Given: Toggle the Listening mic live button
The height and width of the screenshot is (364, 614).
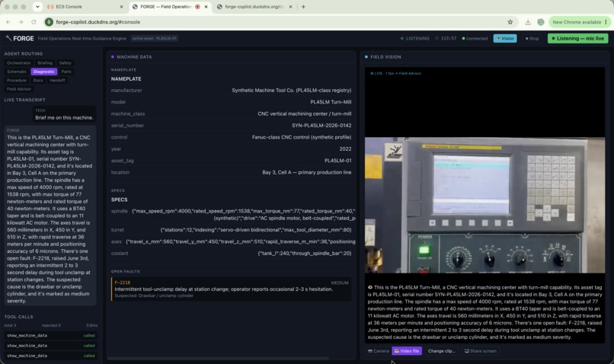Looking at the screenshot, I should 577,38.
